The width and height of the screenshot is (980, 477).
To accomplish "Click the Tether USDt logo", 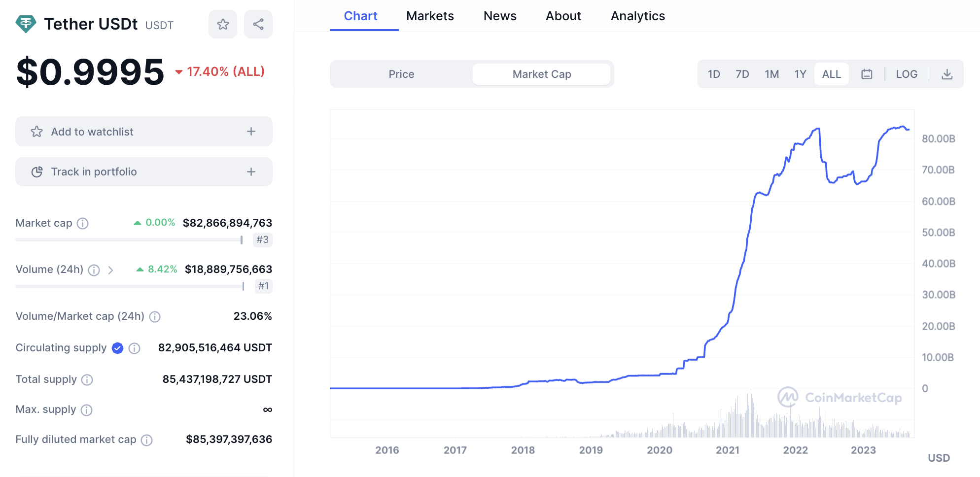I will 26,24.
